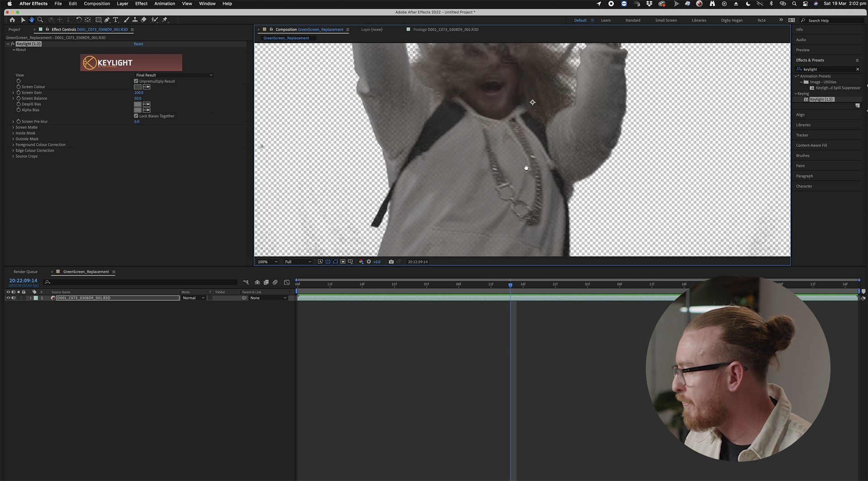
Task: Take a snapshot with camera icon
Action: tap(391, 262)
